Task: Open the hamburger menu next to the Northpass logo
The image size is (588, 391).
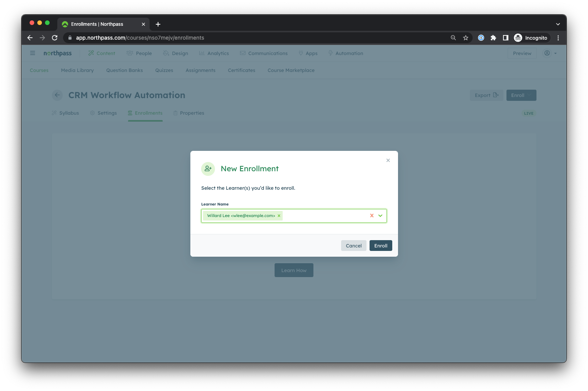Action: (32, 53)
